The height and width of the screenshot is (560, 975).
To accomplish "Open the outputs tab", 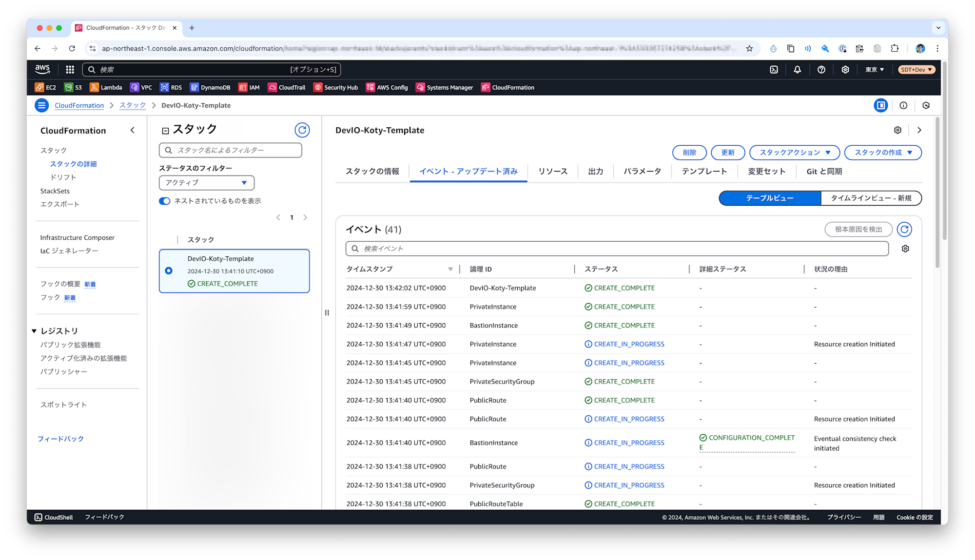I will coord(596,172).
